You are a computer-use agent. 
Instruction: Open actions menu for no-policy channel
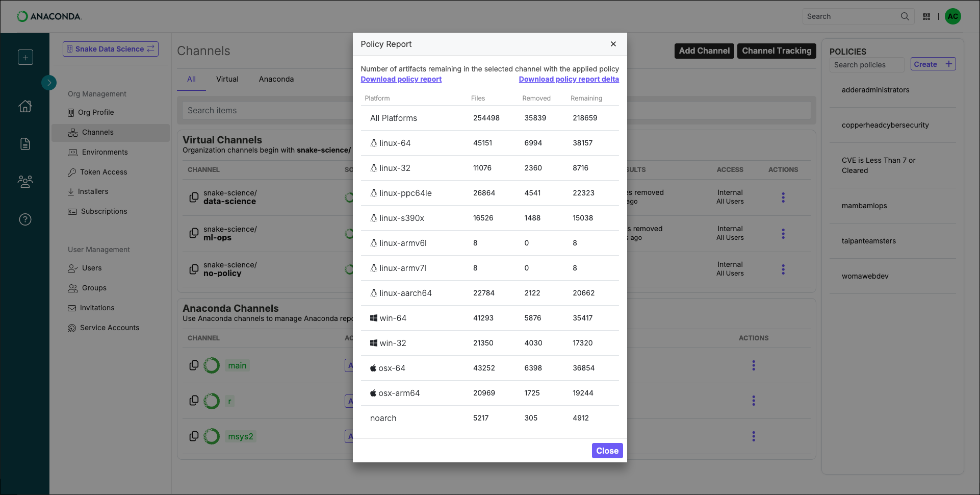(x=783, y=269)
